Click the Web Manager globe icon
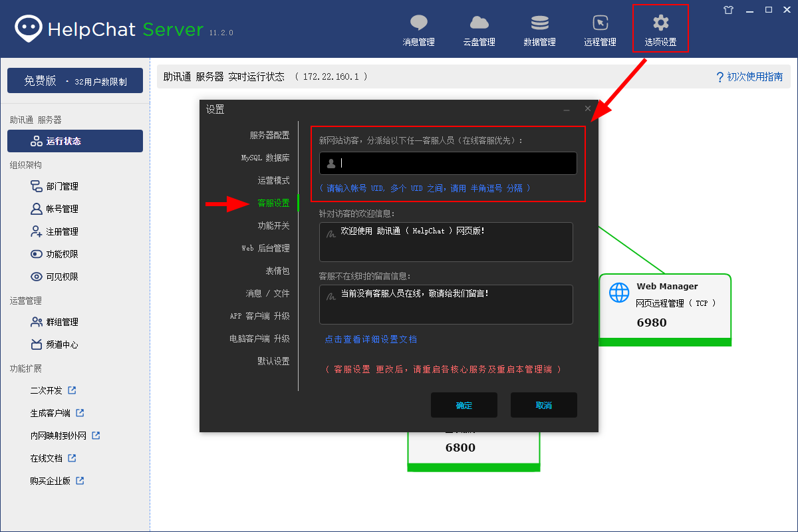Viewport: 798px width, 532px height. tap(619, 293)
